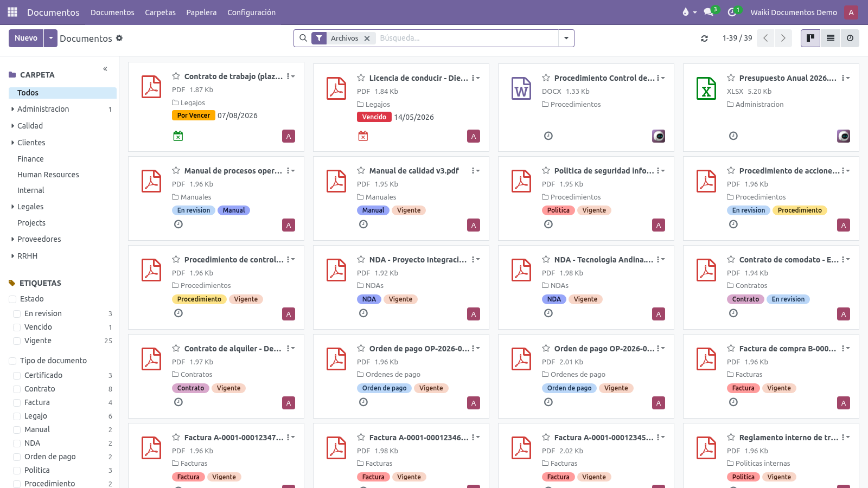Click the Orden de pago blue tag on first order card
868x488 pixels.
pos(384,388)
